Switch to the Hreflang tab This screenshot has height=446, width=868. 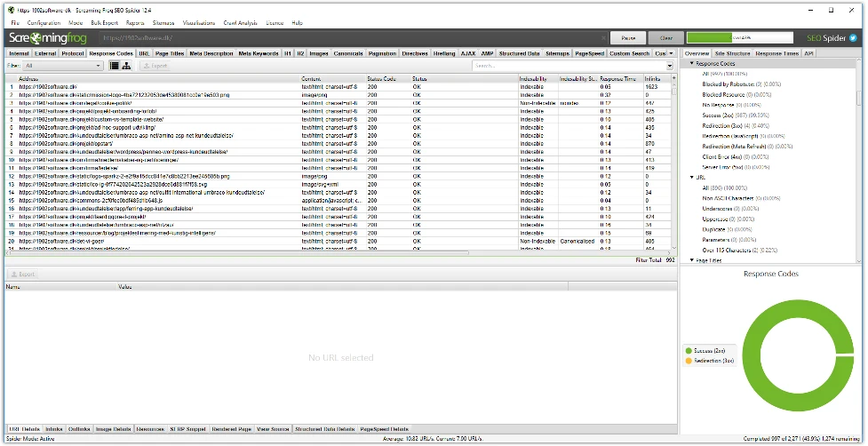pos(444,53)
